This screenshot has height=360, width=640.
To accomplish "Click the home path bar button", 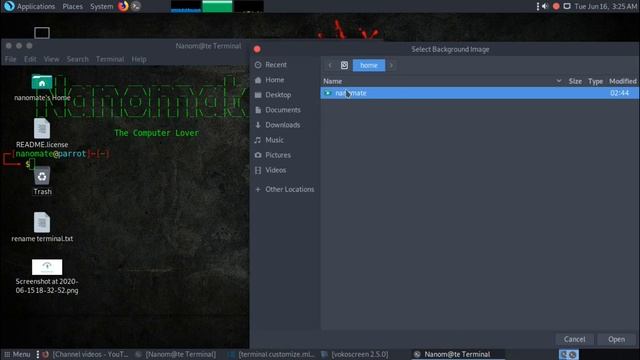I will [369, 65].
